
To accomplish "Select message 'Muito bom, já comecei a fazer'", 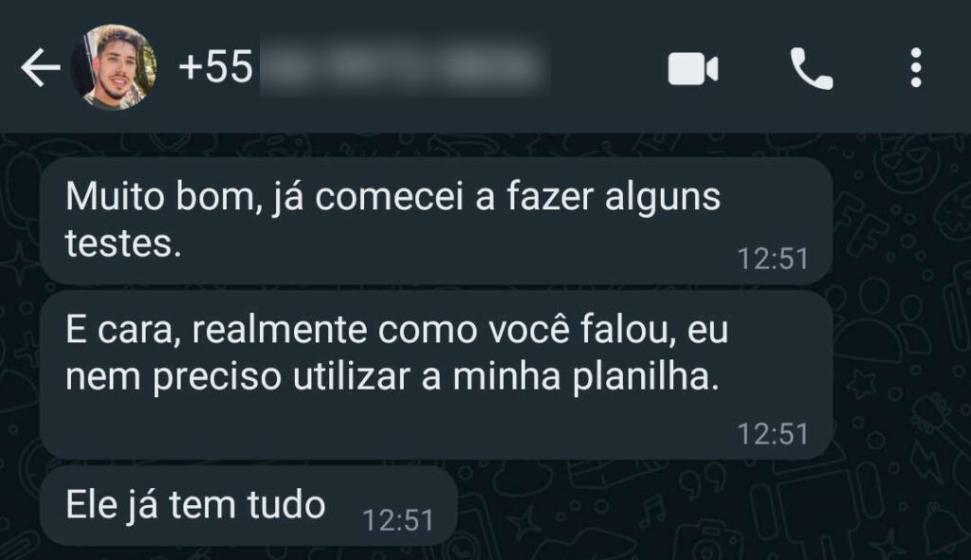I will [436, 220].
